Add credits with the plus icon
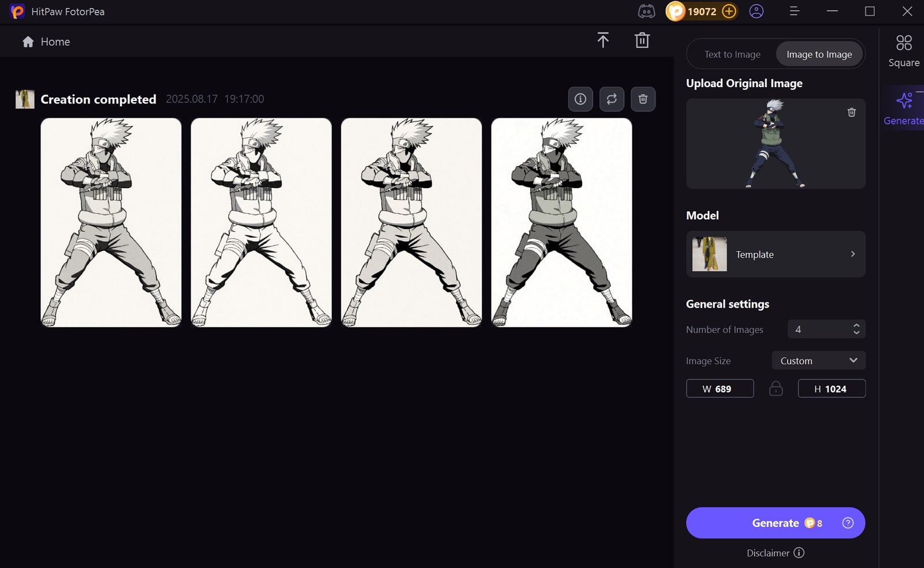Viewport: 924px width, 568px height. click(x=729, y=11)
